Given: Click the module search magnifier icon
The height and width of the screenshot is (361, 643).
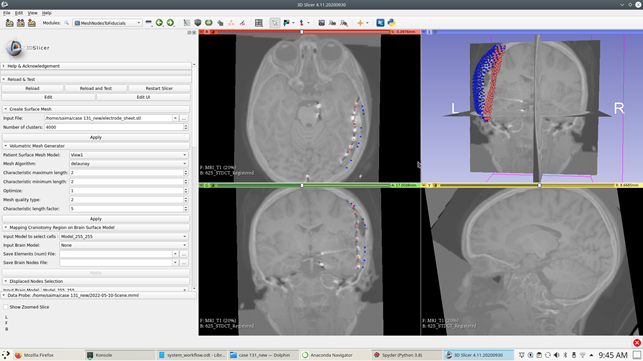Looking at the screenshot, I should (x=66, y=23).
